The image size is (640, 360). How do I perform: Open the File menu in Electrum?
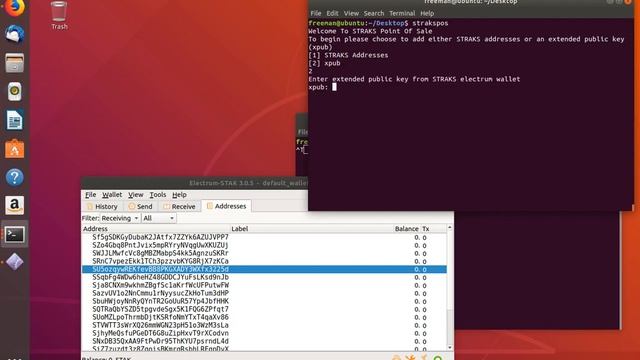[90, 195]
